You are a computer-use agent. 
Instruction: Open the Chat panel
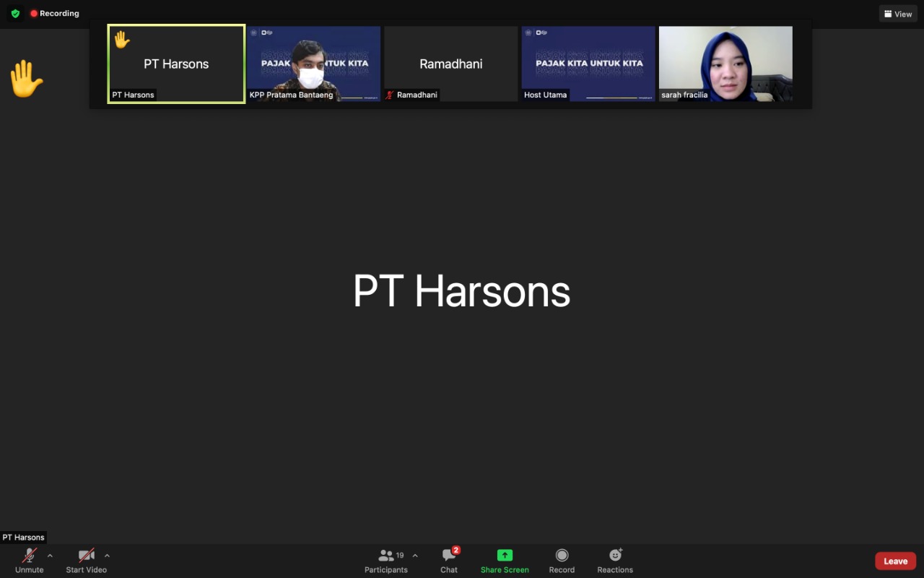click(449, 561)
